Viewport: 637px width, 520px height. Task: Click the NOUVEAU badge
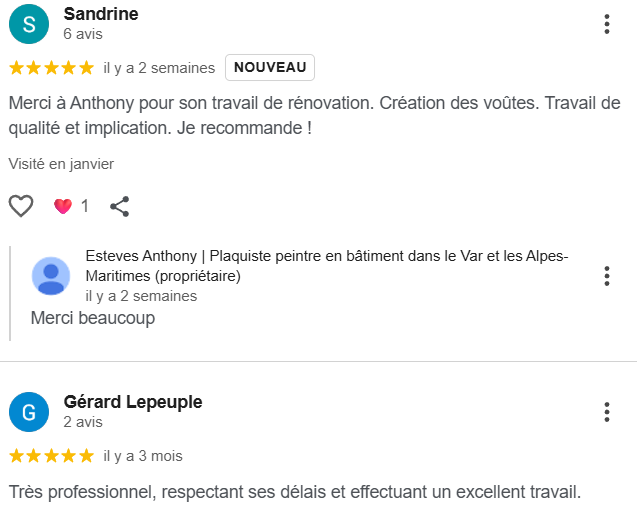click(x=270, y=67)
